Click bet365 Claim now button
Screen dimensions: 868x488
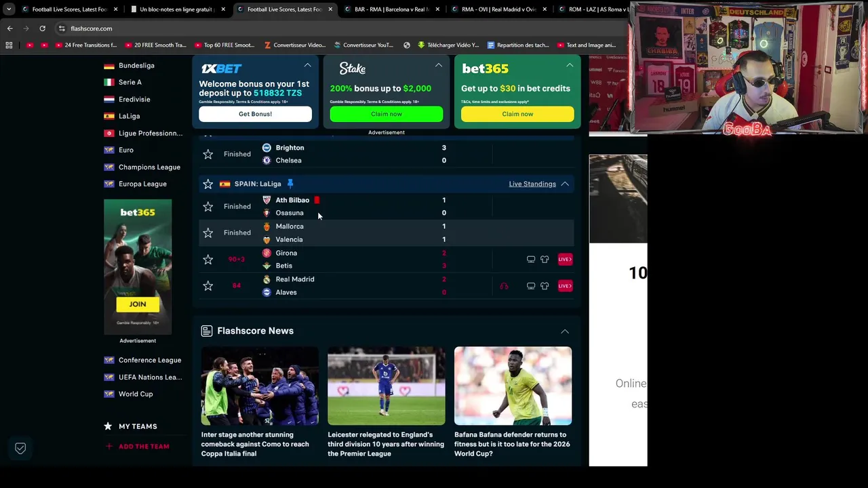coord(517,114)
